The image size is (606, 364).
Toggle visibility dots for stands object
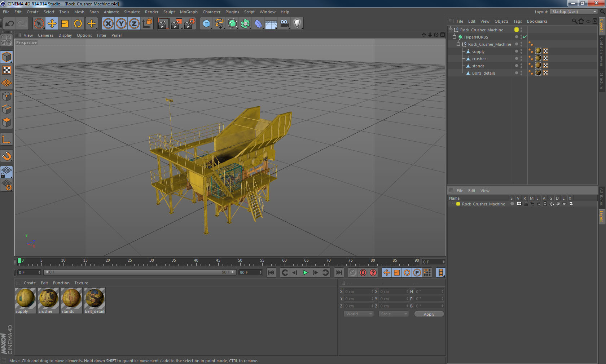(521, 66)
